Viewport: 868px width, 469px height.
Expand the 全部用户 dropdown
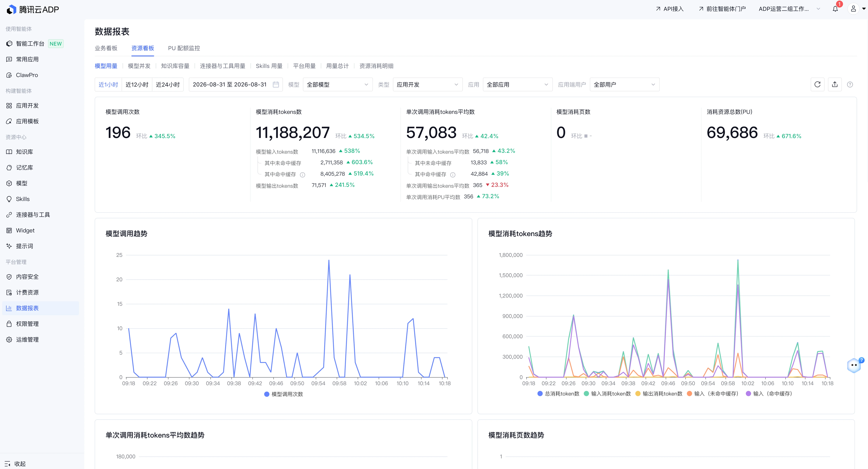624,85
